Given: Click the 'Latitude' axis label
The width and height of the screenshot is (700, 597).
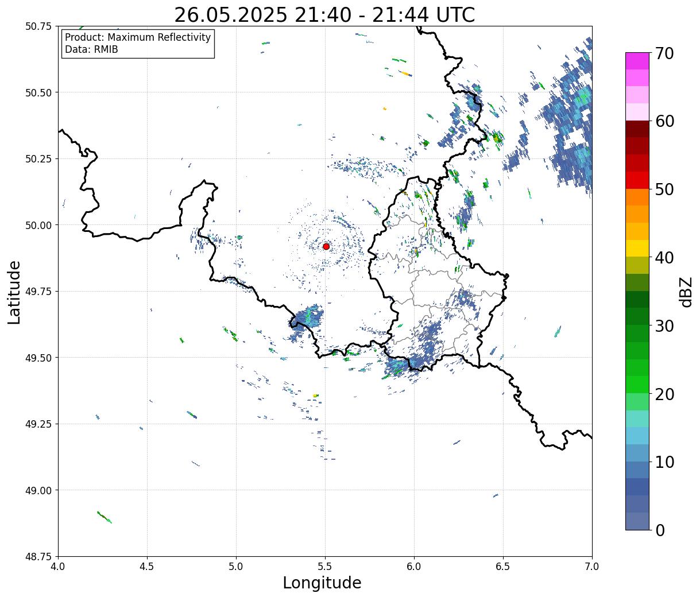Looking at the screenshot, I should click(15, 292).
